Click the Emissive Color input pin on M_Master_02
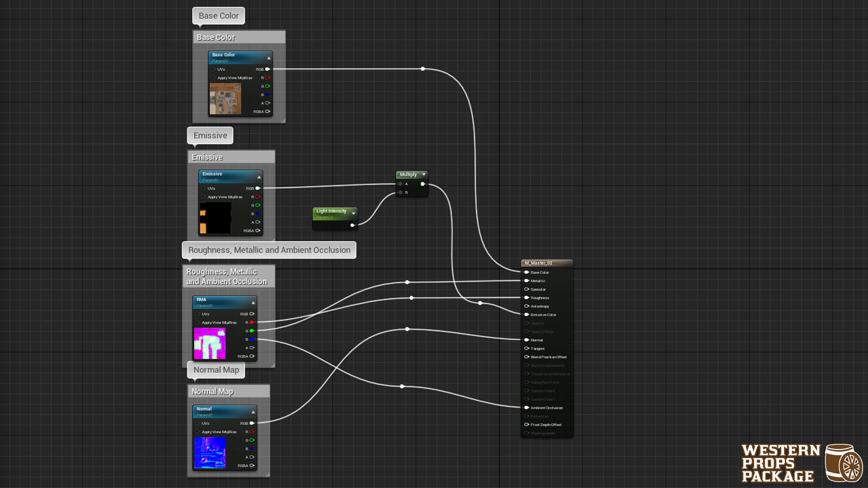 tap(527, 314)
